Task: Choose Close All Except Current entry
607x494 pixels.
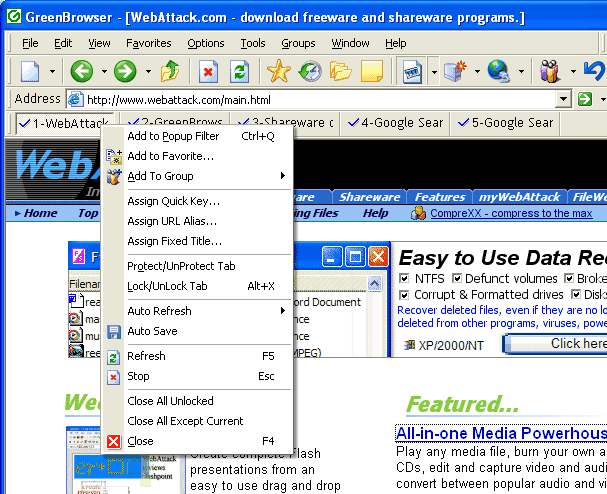Action: pos(197,421)
